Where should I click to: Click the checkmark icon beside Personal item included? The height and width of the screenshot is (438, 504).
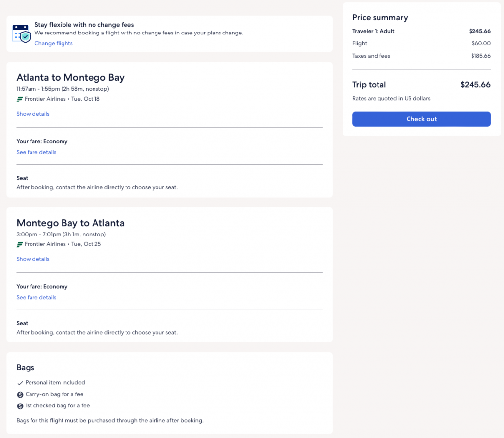(20, 383)
